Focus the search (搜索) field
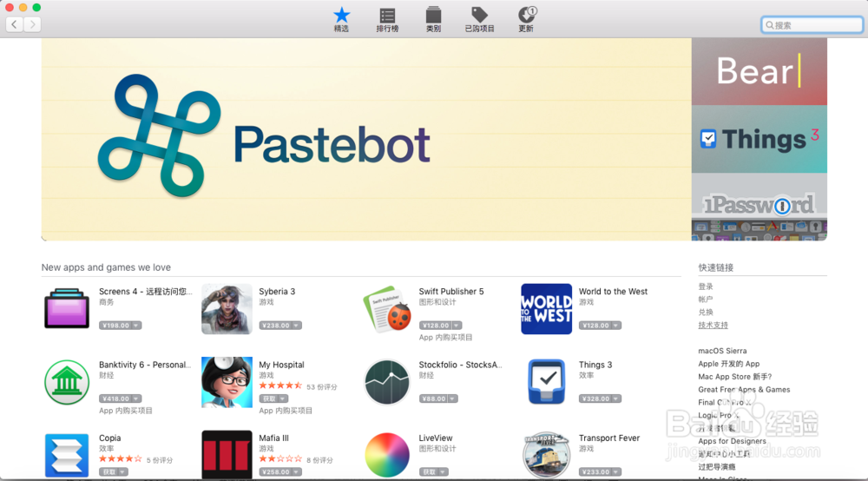 click(x=812, y=25)
